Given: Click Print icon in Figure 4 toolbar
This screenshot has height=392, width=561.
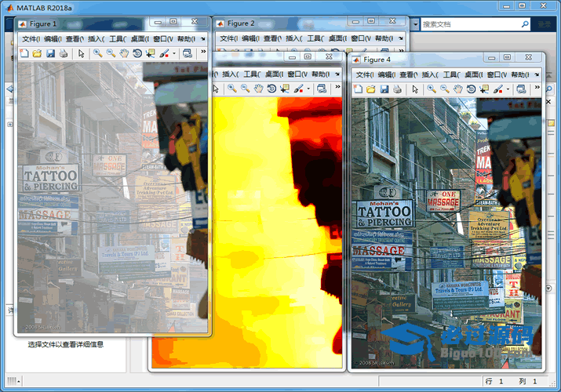Looking at the screenshot, I should (x=397, y=89).
